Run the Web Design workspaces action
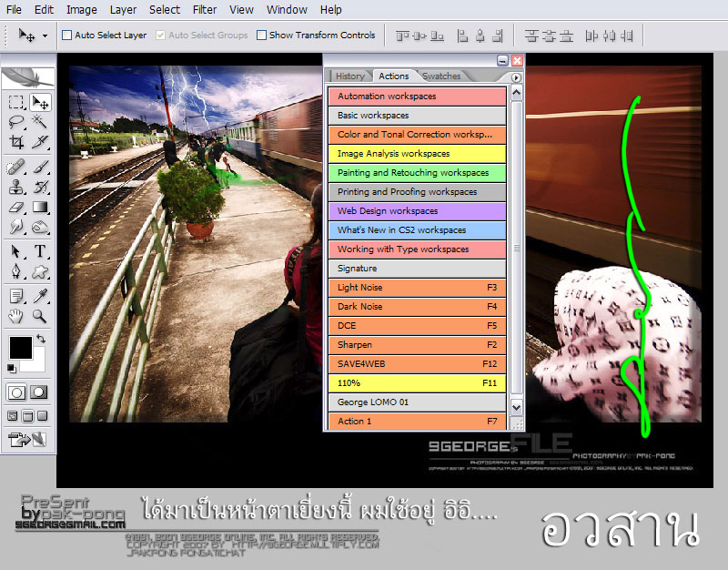The width and height of the screenshot is (728, 570). click(x=417, y=211)
